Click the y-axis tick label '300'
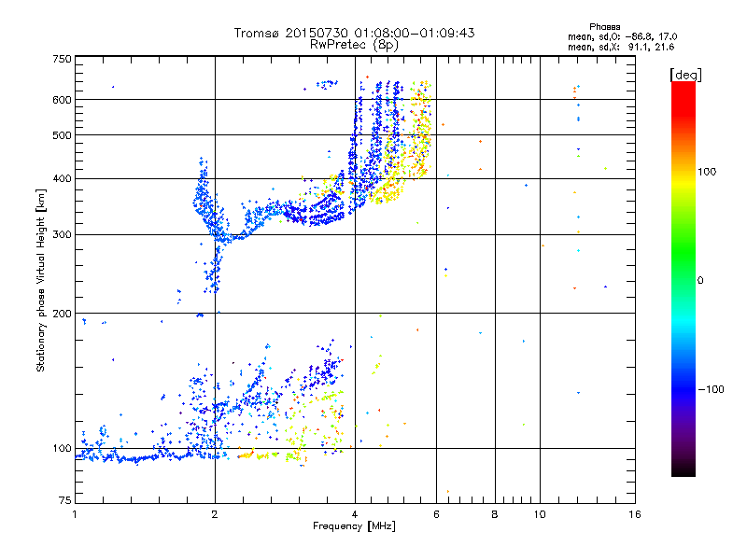Image resolution: width=747 pixels, height=560 pixels. click(62, 234)
